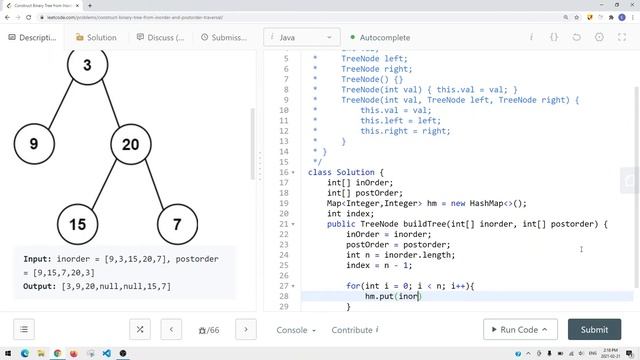Place cursor on line 28 hm.put code
640x360 pixels.
tap(393, 296)
